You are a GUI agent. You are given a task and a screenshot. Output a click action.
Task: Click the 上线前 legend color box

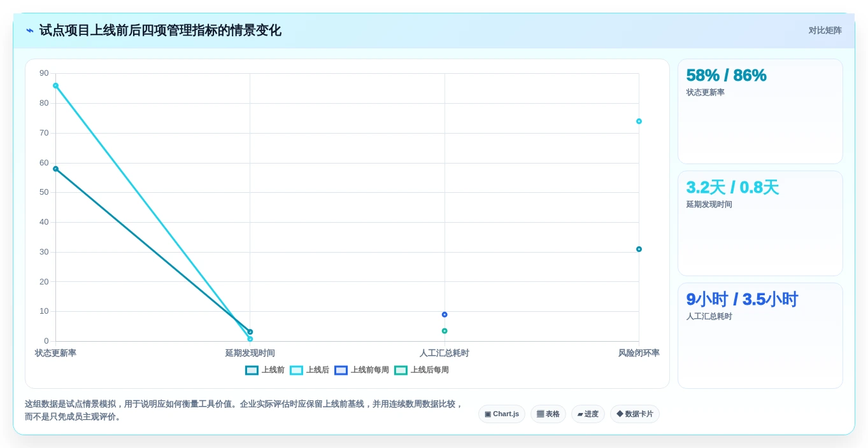pos(252,370)
